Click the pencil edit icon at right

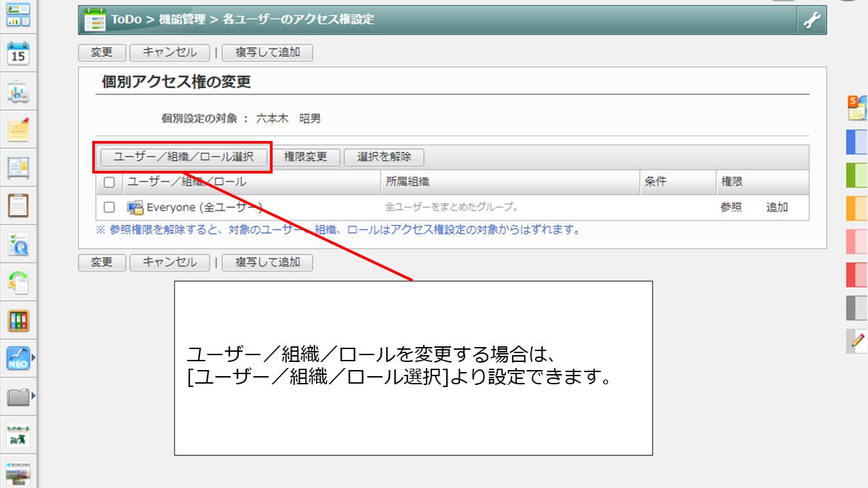point(858,340)
